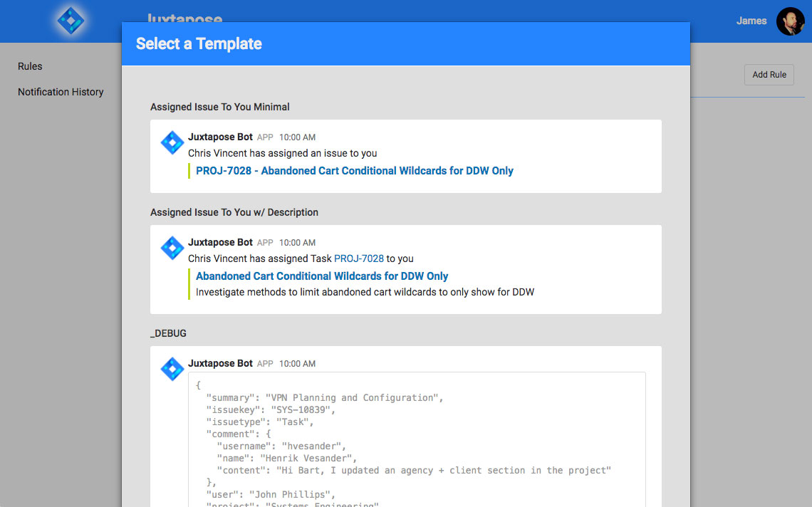
Task: Open Notification History in sidebar
Action: tap(61, 92)
